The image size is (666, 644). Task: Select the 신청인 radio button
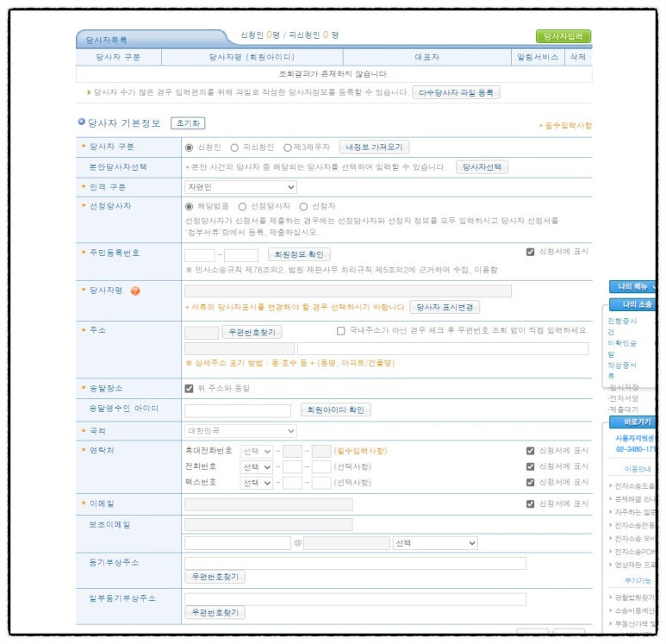(x=189, y=147)
